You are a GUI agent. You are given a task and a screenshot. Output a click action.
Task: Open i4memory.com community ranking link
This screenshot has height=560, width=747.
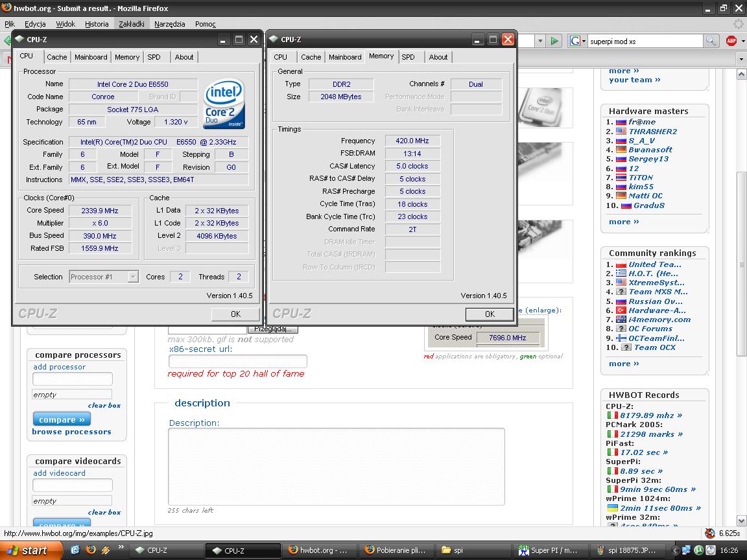pos(659,320)
